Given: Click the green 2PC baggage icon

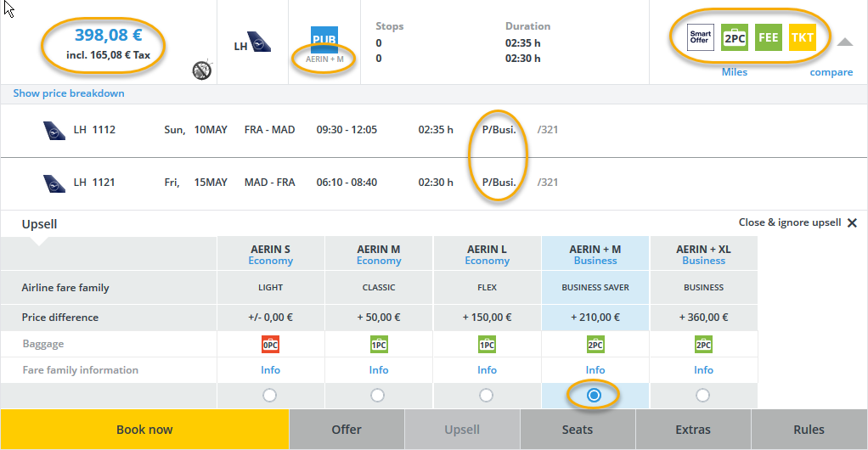Looking at the screenshot, I should pos(734,37).
